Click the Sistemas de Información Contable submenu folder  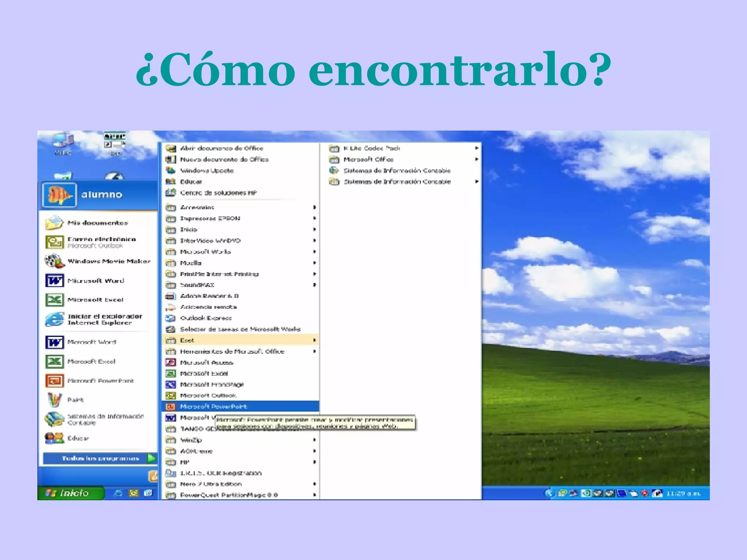pyautogui.click(x=400, y=182)
